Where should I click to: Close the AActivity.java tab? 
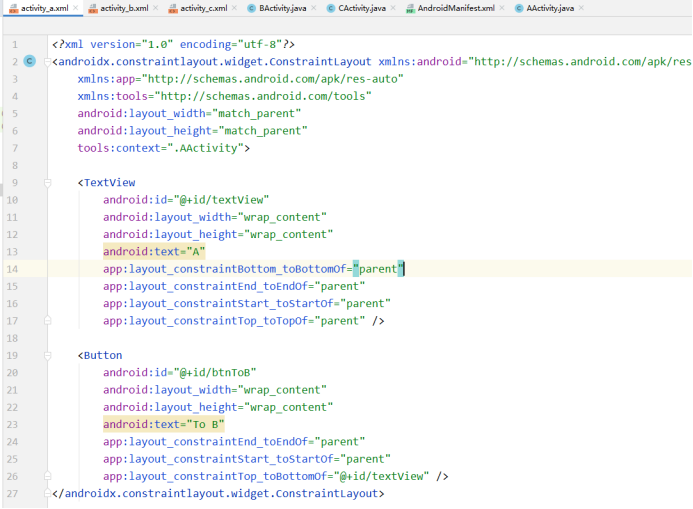coord(581,8)
